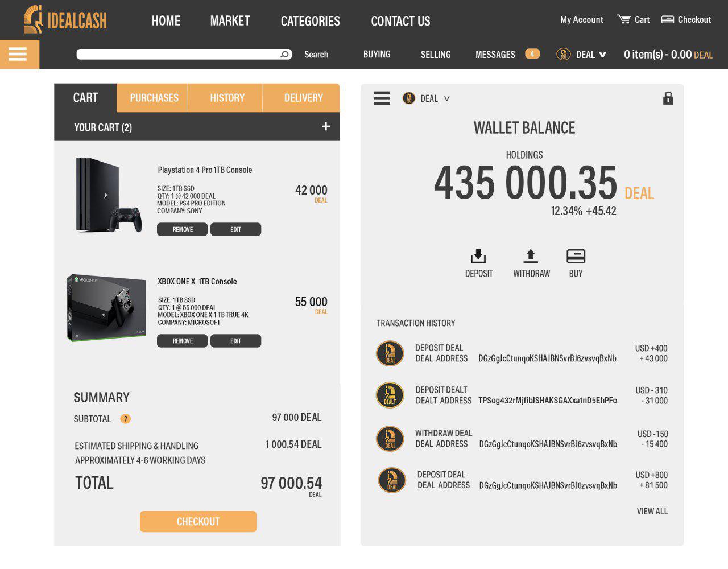Click coin icon of USD +400 deposit
728x569 pixels.
pos(390,353)
